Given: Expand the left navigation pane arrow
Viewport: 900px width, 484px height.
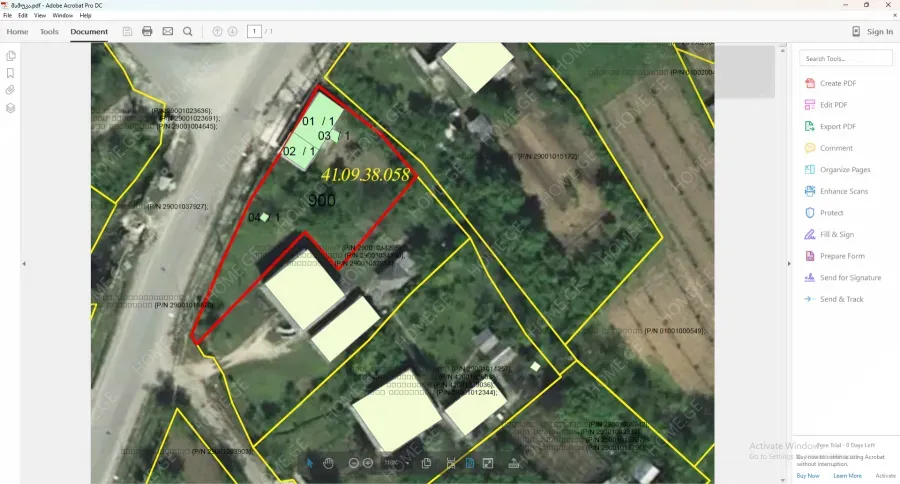Looking at the screenshot, I should tap(23, 264).
